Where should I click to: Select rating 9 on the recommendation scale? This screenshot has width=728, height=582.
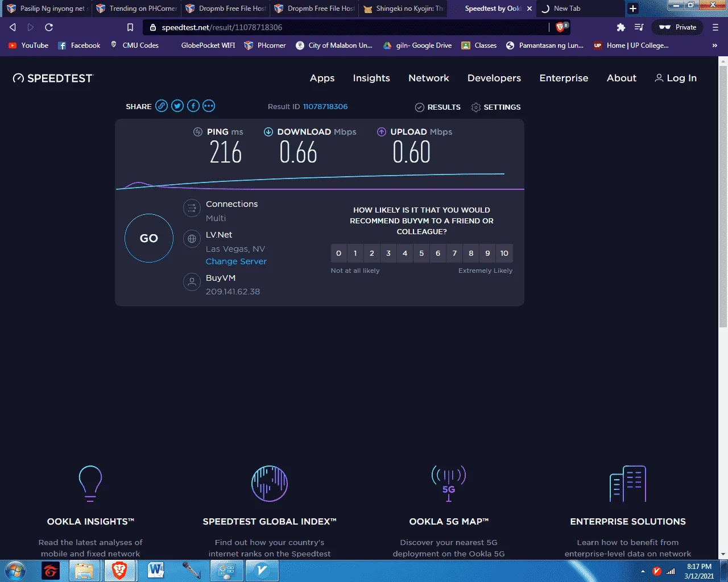(x=487, y=253)
